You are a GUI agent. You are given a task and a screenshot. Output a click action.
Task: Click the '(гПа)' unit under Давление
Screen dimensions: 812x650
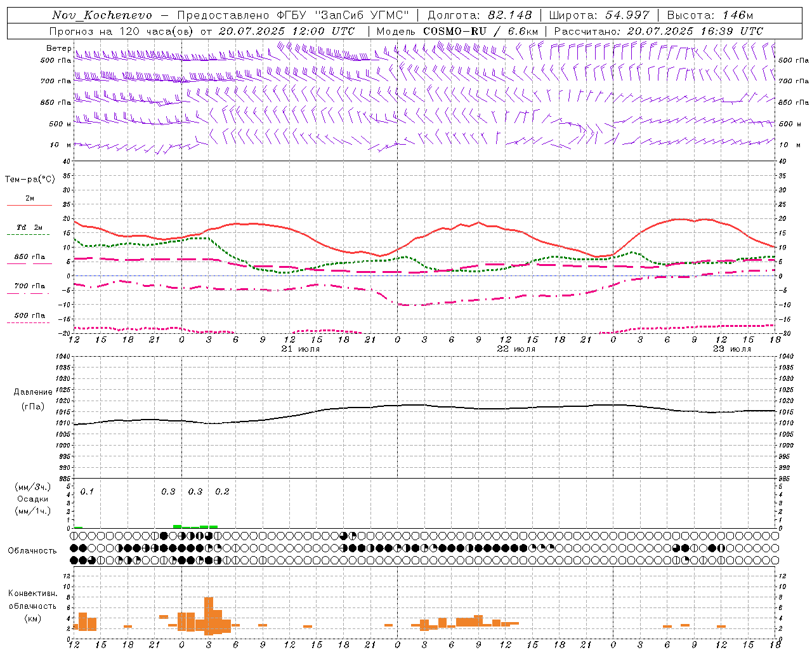33,407
